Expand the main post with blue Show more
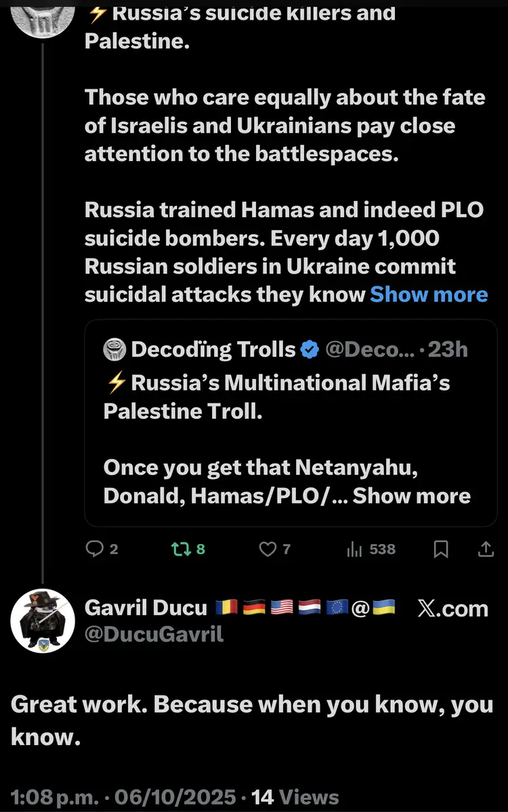 (x=429, y=294)
